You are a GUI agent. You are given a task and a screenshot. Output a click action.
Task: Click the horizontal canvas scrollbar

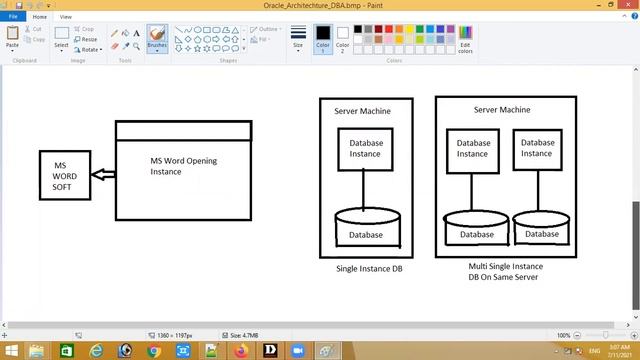311,325
